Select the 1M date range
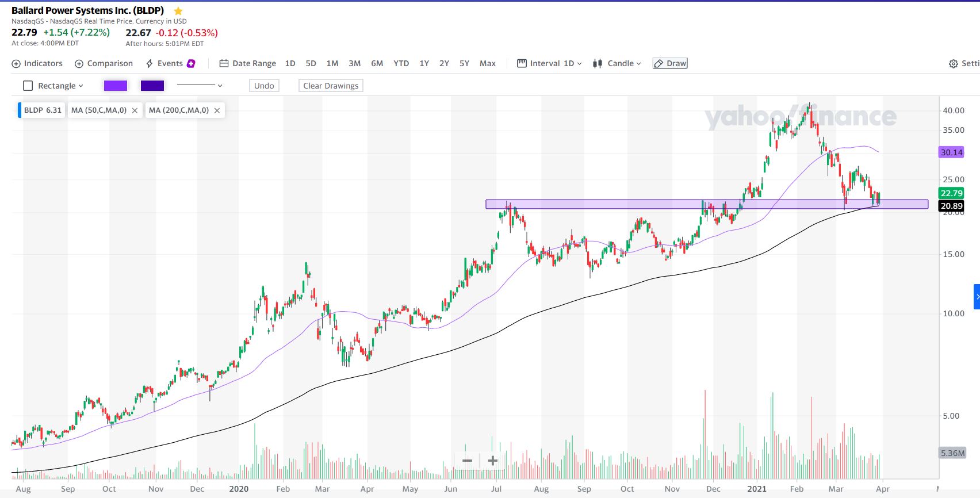The image size is (980, 498). click(332, 63)
